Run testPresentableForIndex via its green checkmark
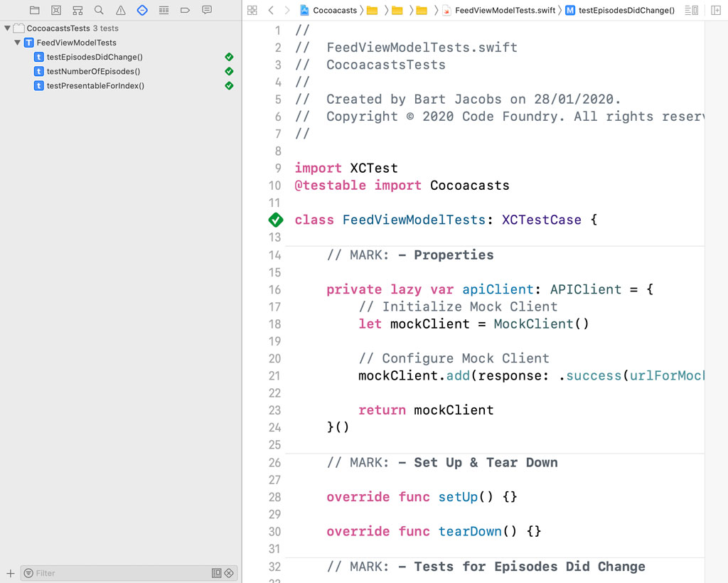 pos(229,85)
